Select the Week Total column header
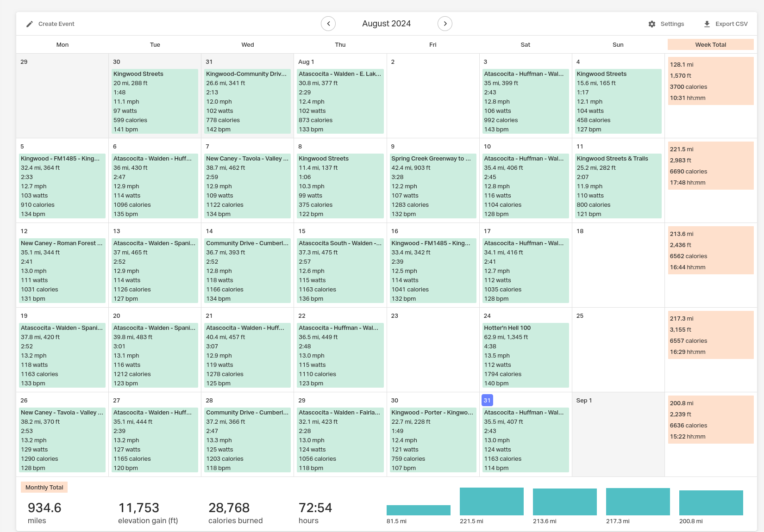The height and width of the screenshot is (532, 764). [x=711, y=44]
